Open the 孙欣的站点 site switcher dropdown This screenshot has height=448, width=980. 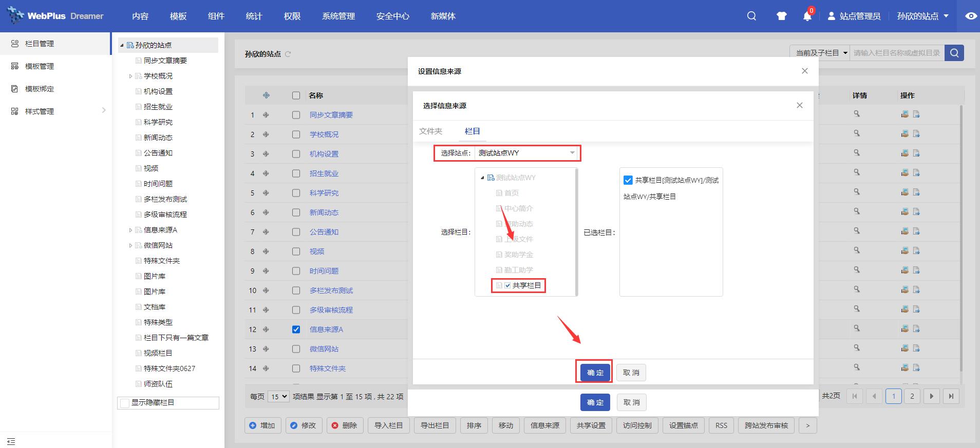point(922,16)
